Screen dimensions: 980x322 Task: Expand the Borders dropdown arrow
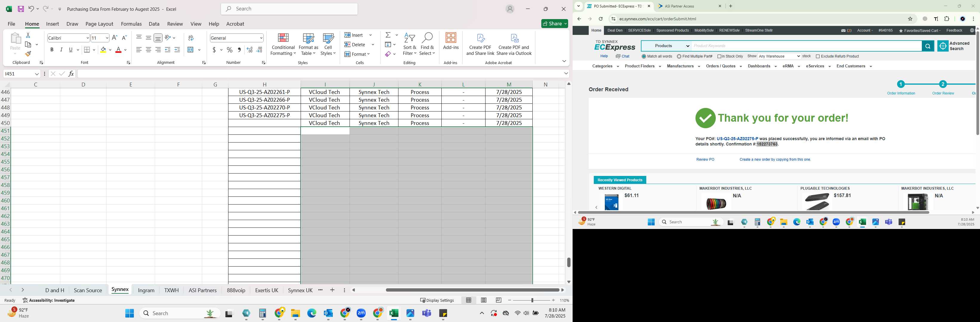click(x=94, y=50)
